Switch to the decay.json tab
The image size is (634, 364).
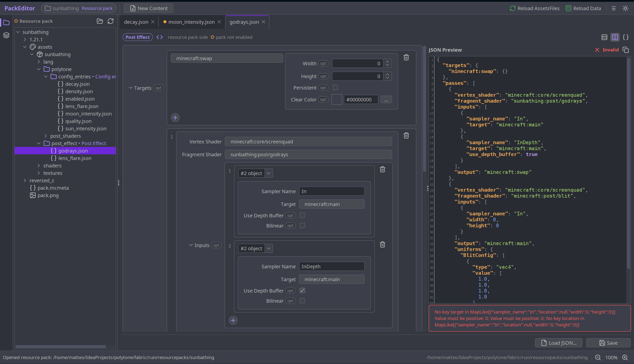click(x=136, y=22)
